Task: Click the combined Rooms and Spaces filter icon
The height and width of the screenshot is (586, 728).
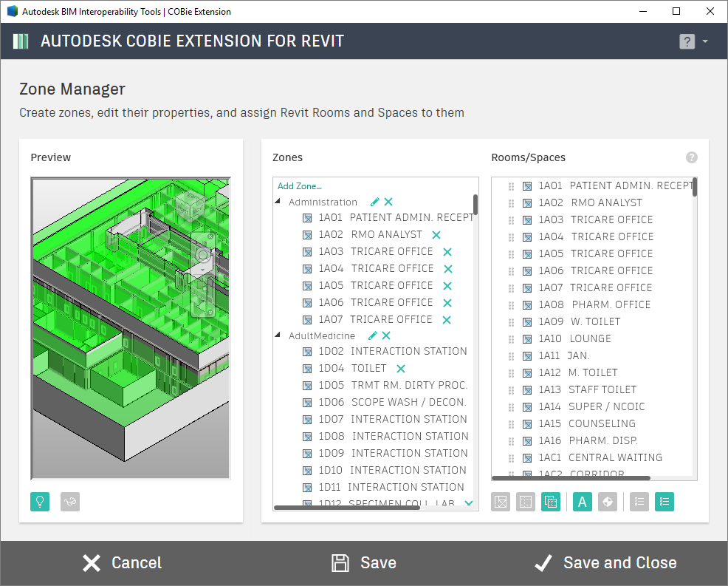Action: click(x=551, y=502)
